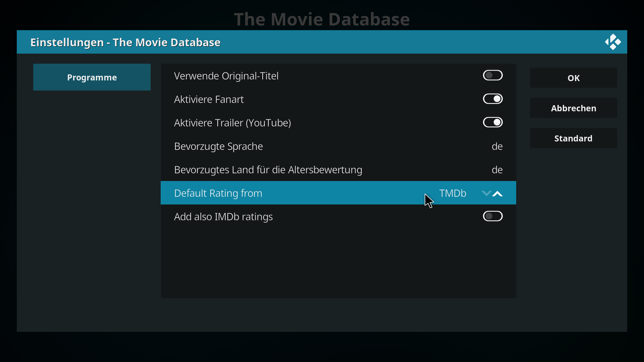Reset settings with Standard button

tap(574, 138)
